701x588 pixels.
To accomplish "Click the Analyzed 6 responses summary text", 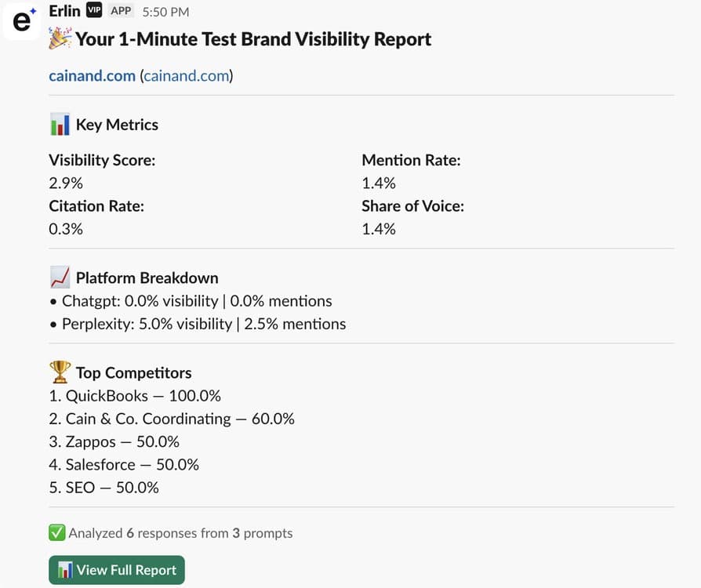I will tap(180, 533).
